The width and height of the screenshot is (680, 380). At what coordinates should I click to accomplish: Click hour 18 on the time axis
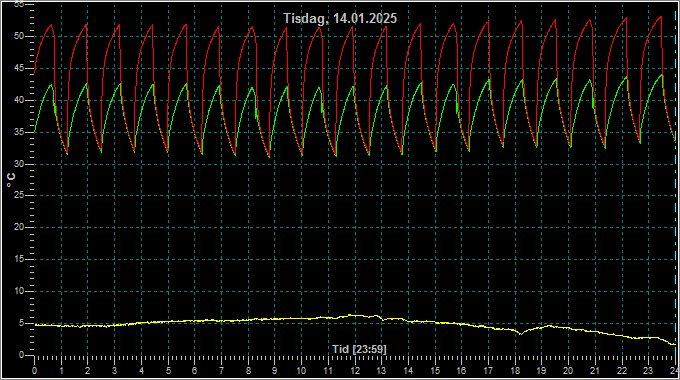coord(515,371)
